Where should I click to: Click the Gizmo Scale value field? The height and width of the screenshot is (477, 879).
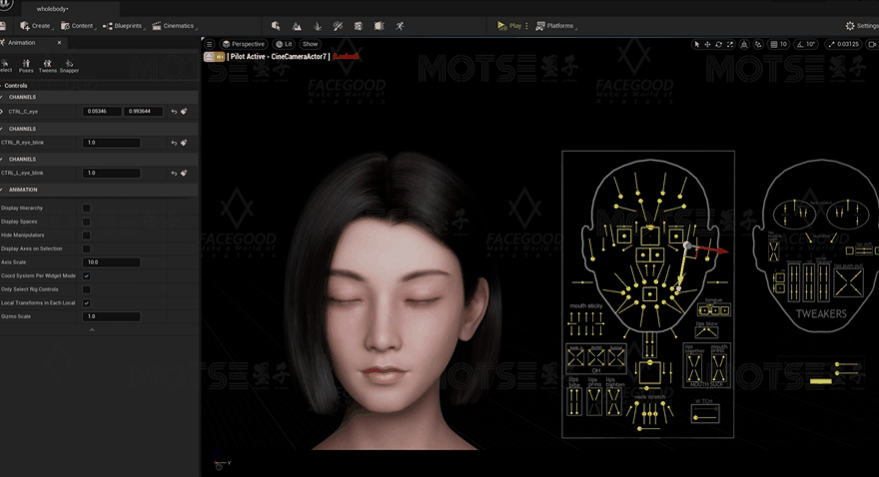click(112, 317)
